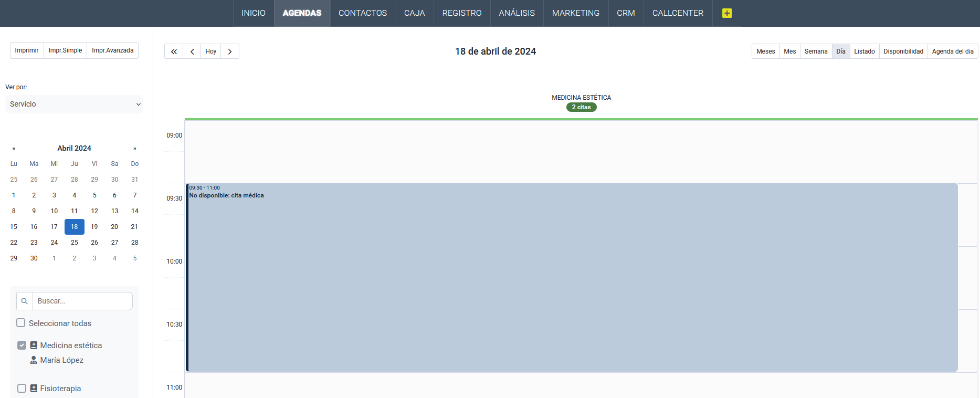Select April 10 in mini calendar
Image resolution: width=980 pixels, height=398 pixels.
click(54, 211)
